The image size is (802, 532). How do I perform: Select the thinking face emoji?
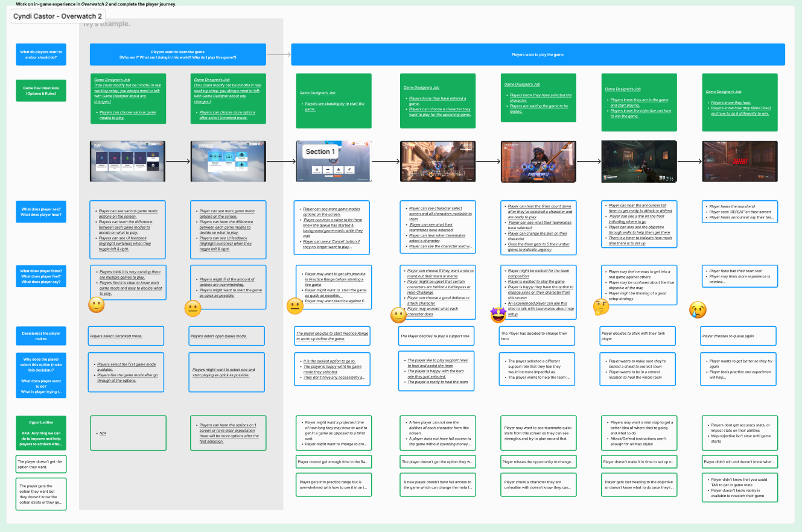(x=600, y=307)
